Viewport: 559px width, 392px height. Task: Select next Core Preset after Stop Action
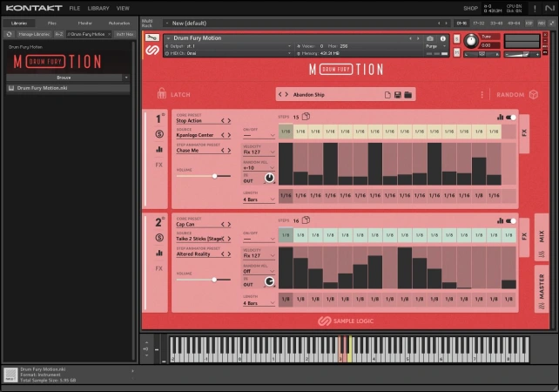pos(229,120)
